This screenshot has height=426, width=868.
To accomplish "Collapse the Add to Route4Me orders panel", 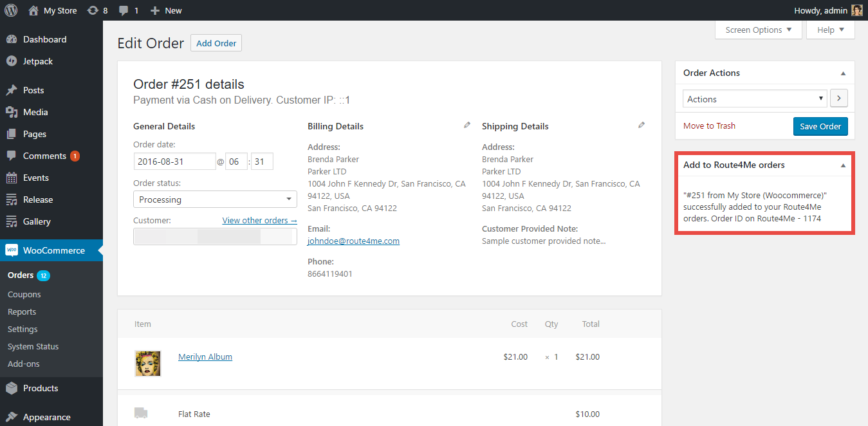I will click(x=843, y=165).
